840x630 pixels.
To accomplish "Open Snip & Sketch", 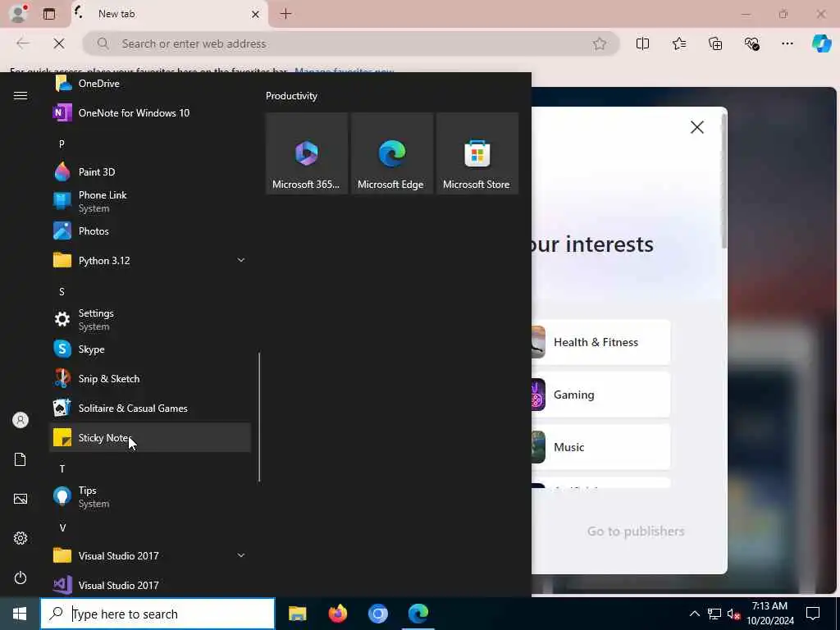I will tap(150, 378).
